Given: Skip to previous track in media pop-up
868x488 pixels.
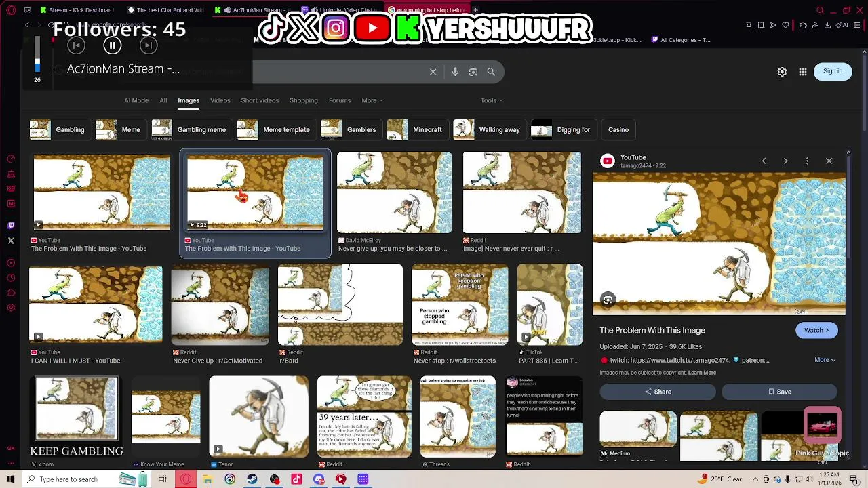Looking at the screenshot, I should [76, 45].
